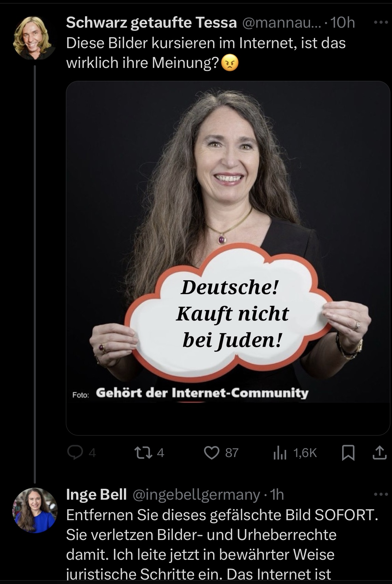Click the angry emoji in first tweet

[x=230, y=63]
